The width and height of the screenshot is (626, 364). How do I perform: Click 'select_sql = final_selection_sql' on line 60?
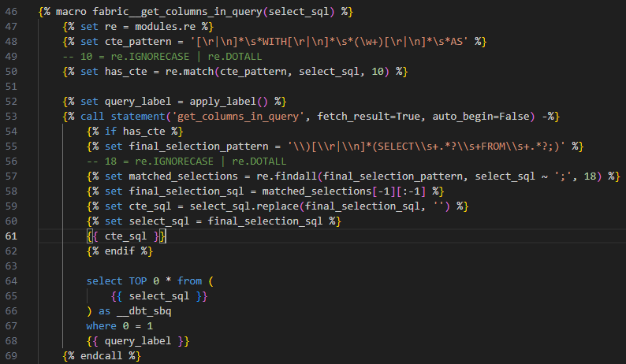(225, 221)
